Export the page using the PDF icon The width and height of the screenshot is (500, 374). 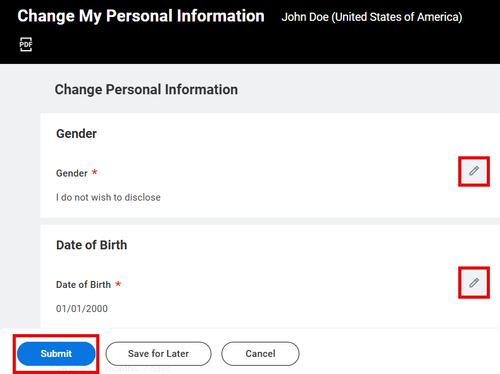[26, 44]
